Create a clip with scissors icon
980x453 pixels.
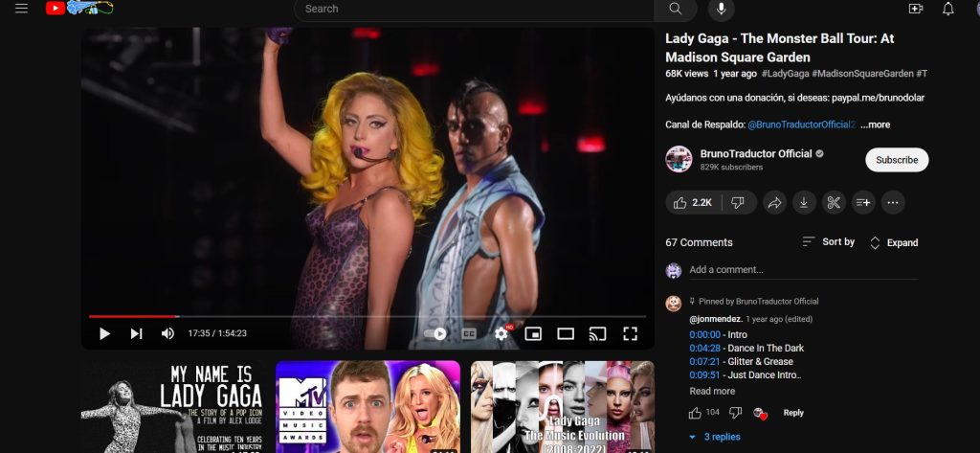point(834,203)
